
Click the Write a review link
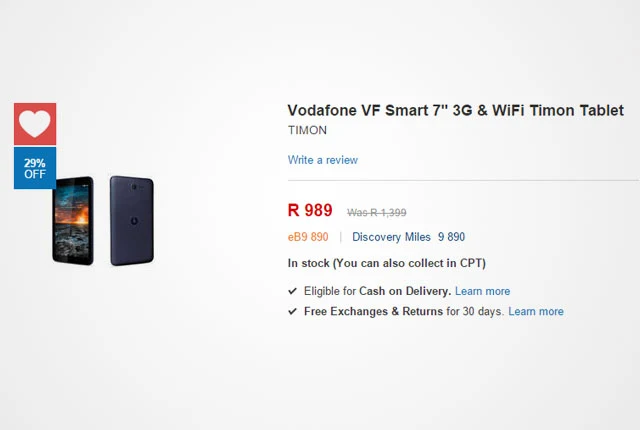322,160
